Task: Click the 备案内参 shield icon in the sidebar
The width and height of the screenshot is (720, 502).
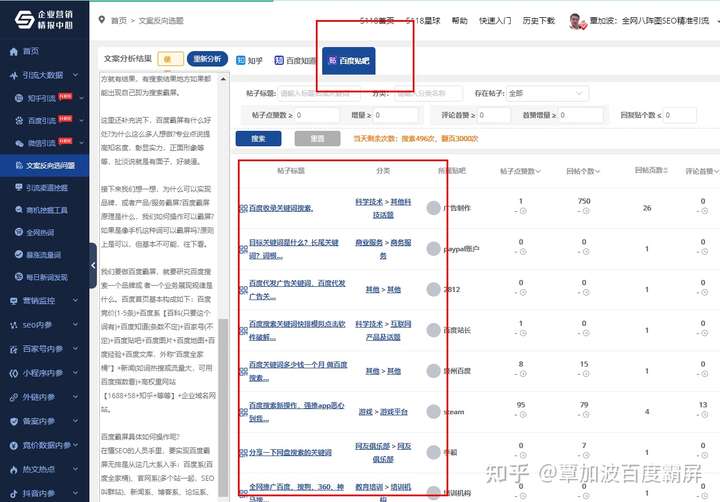Action: (x=14, y=422)
